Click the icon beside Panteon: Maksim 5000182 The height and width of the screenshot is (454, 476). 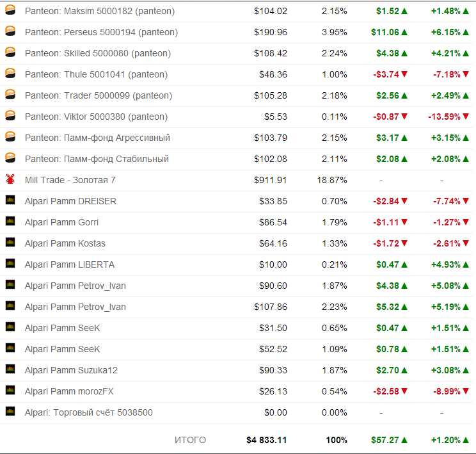(x=10, y=10)
